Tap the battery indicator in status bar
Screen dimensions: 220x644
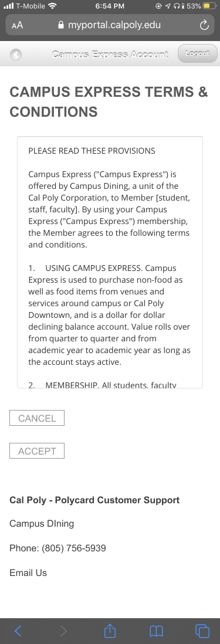210,6
